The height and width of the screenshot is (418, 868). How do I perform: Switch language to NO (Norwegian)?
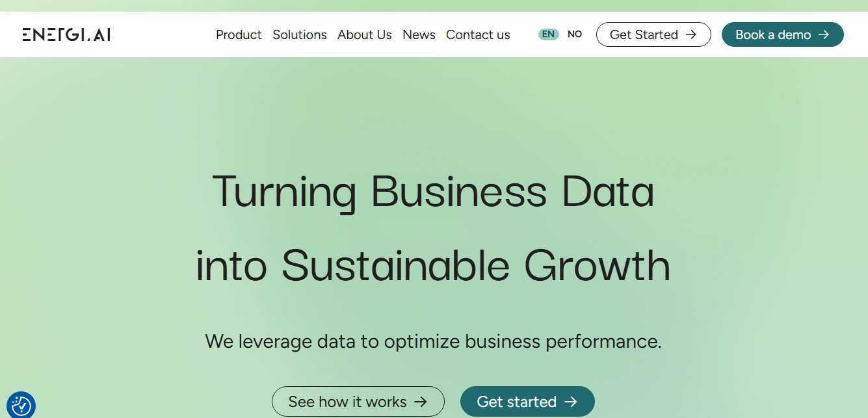tap(575, 34)
